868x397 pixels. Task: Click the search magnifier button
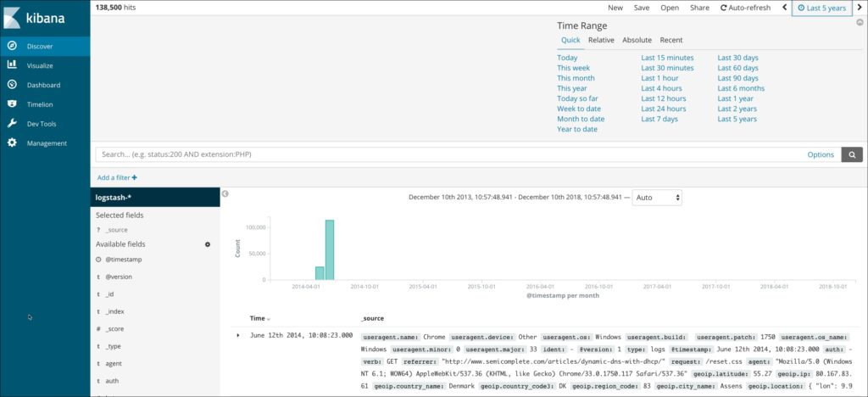pos(851,154)
